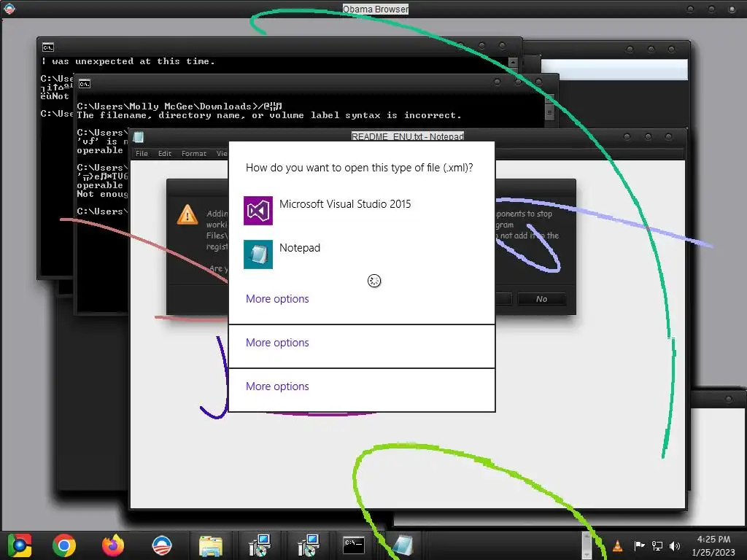Open the Start button on the taskbar

[20, 545]
